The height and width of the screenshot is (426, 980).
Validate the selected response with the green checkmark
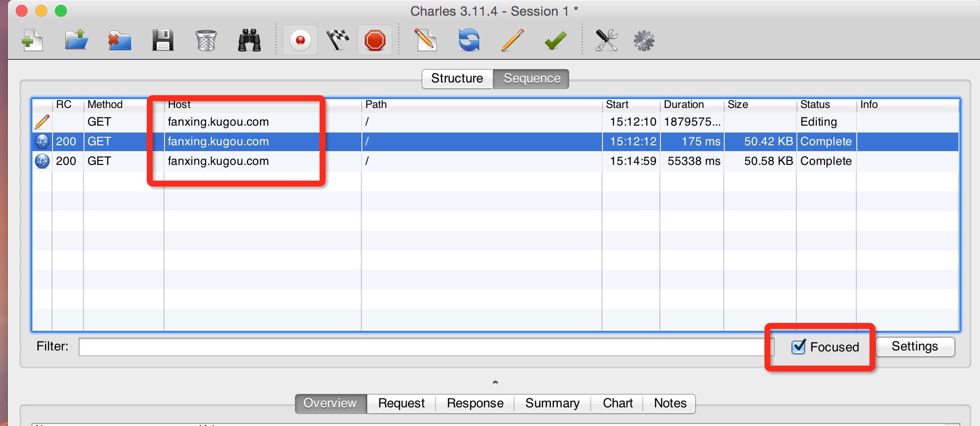pyautogui.click(x=555, y=40)
